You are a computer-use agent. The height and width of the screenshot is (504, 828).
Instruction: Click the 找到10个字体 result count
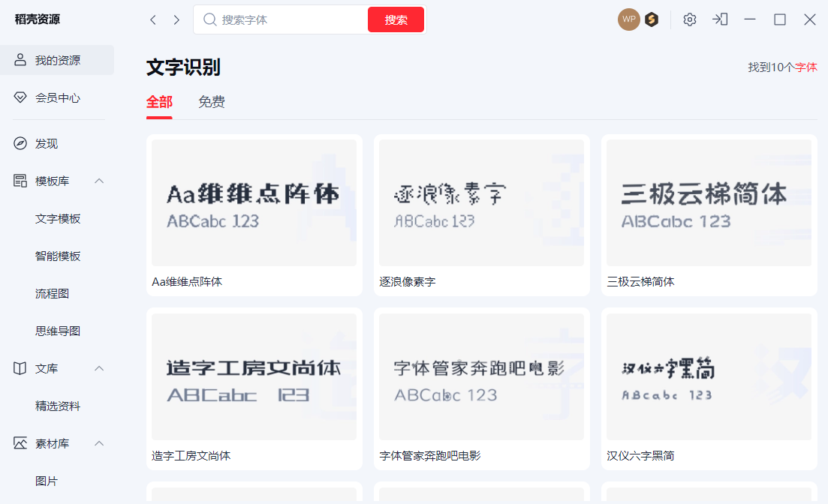[x=783, y=67]
